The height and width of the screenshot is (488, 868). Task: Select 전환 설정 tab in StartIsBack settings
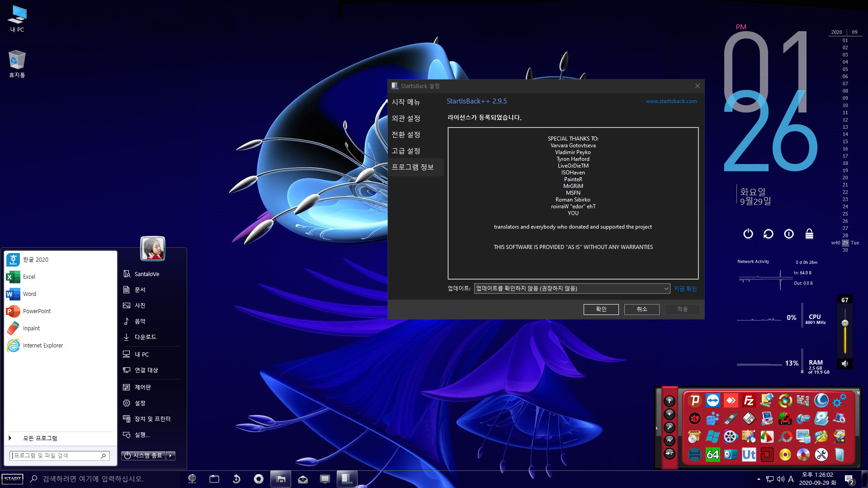pyautogui.click(x=406, y=135)
